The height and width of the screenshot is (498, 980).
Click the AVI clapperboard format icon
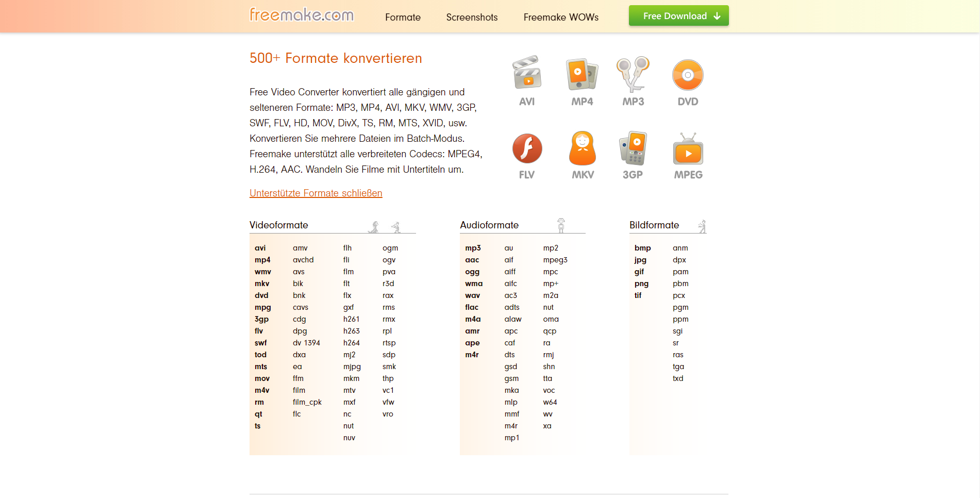(x=527, y=73)
